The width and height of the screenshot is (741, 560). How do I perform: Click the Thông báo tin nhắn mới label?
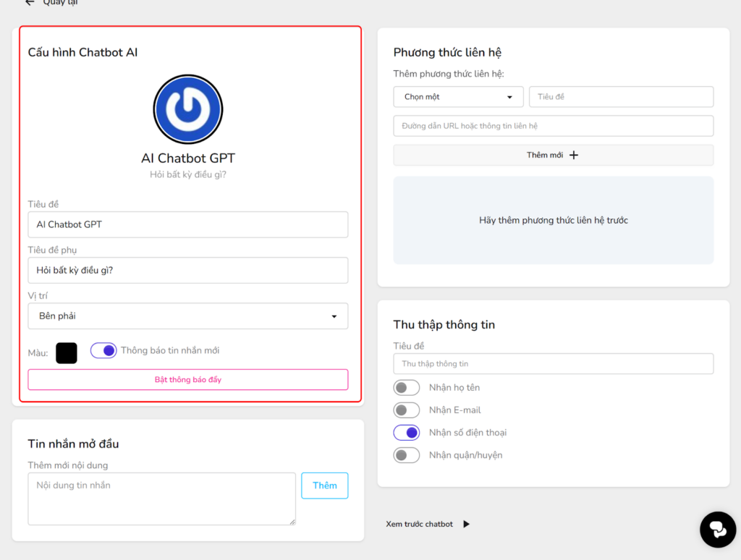coord(170,351)
